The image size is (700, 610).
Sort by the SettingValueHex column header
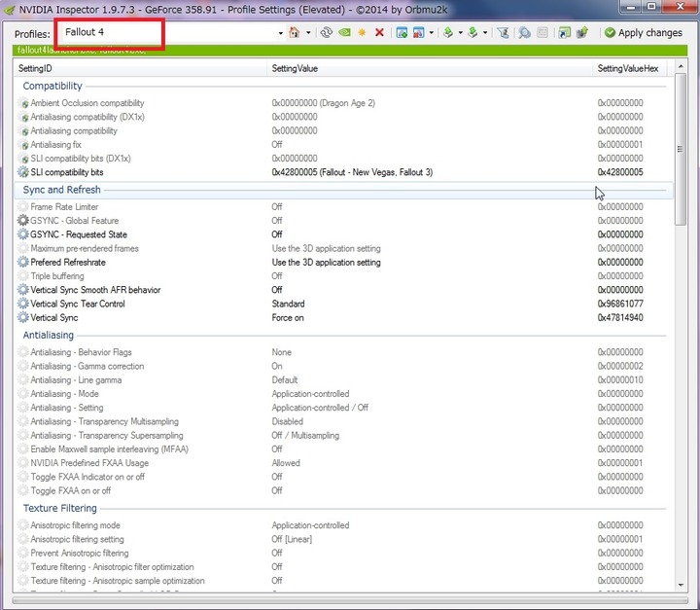coord(629,68)
